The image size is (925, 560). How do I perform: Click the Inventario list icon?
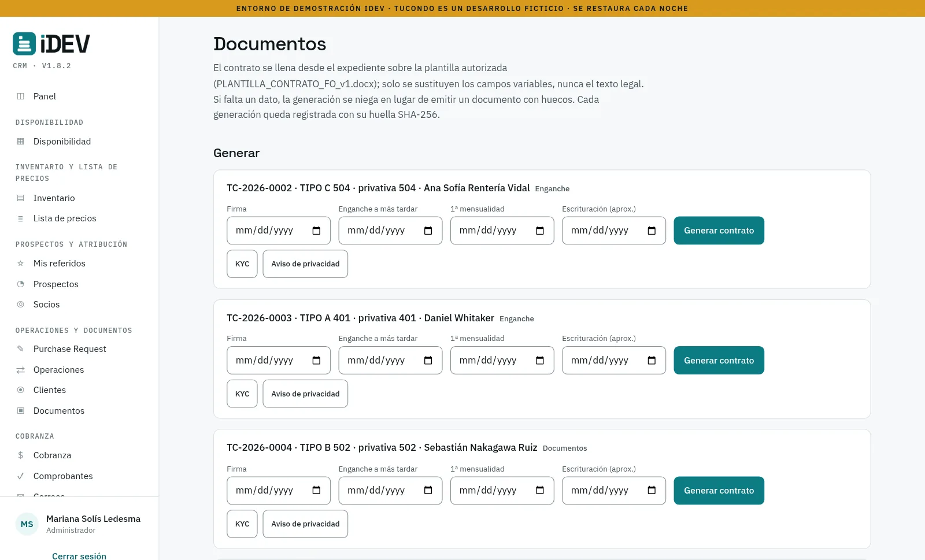[21, 198]
